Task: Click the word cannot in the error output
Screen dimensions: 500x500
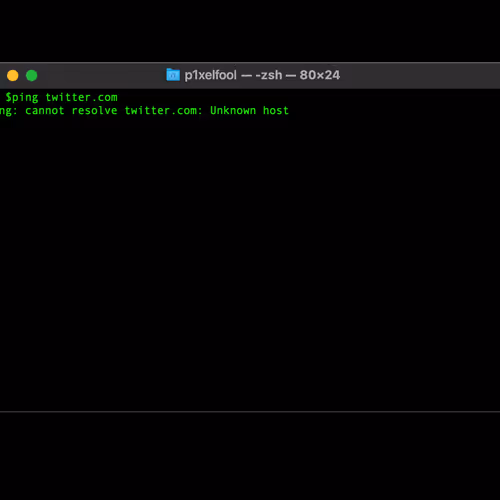Action: (45, 110)
